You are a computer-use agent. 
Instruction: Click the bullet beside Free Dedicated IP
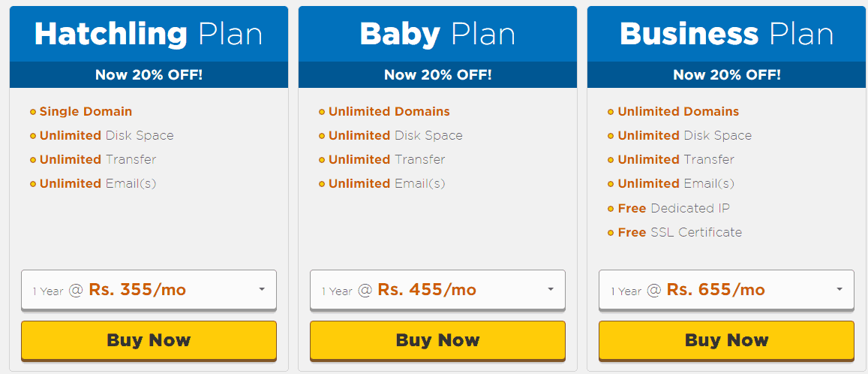pos(611,209)
